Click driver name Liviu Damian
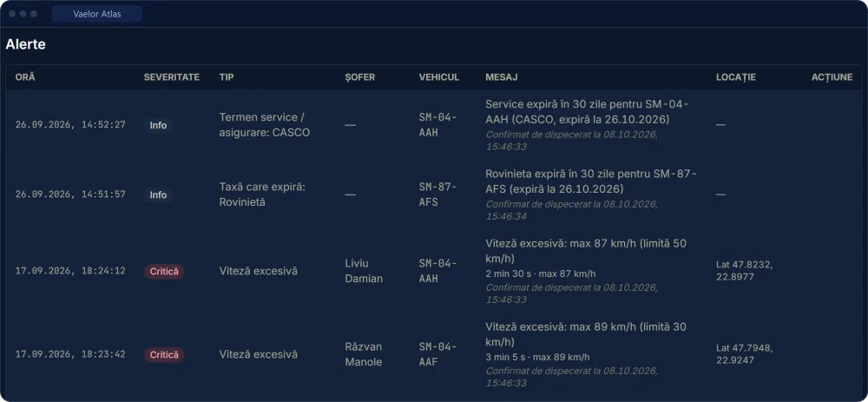 [x=364, y=271]
